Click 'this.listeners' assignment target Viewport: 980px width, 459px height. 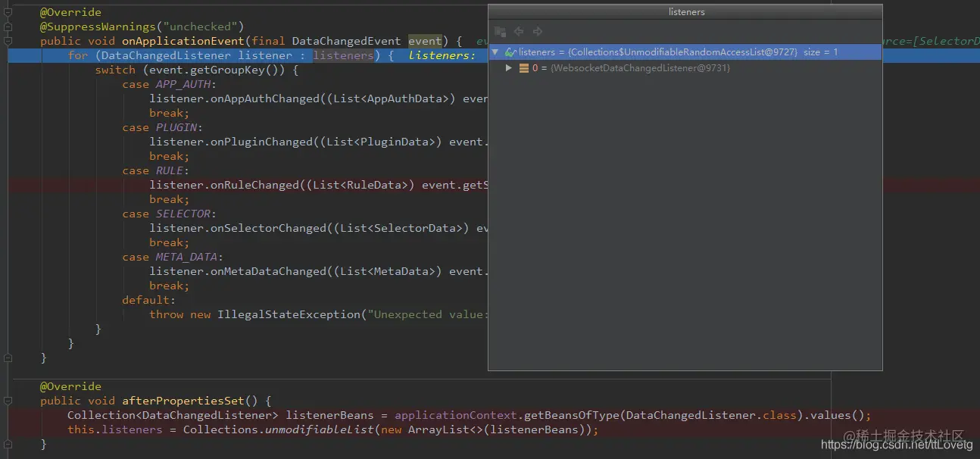(x=115, y=429)
